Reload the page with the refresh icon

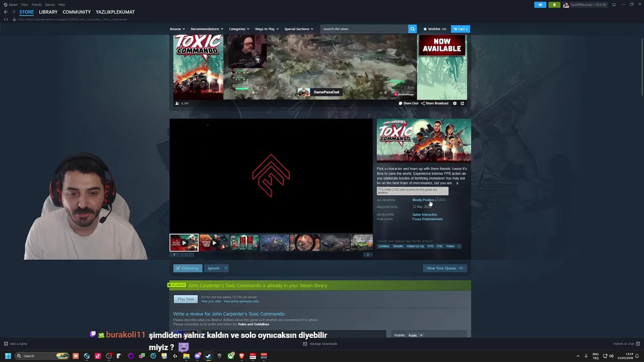click(6, 19)
